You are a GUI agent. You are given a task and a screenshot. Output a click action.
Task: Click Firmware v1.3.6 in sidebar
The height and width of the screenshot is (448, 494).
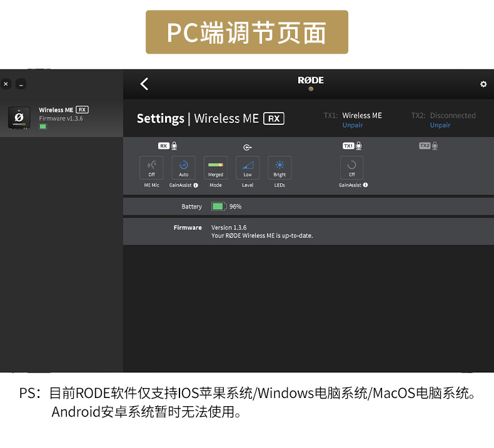[x=61, y=118]
